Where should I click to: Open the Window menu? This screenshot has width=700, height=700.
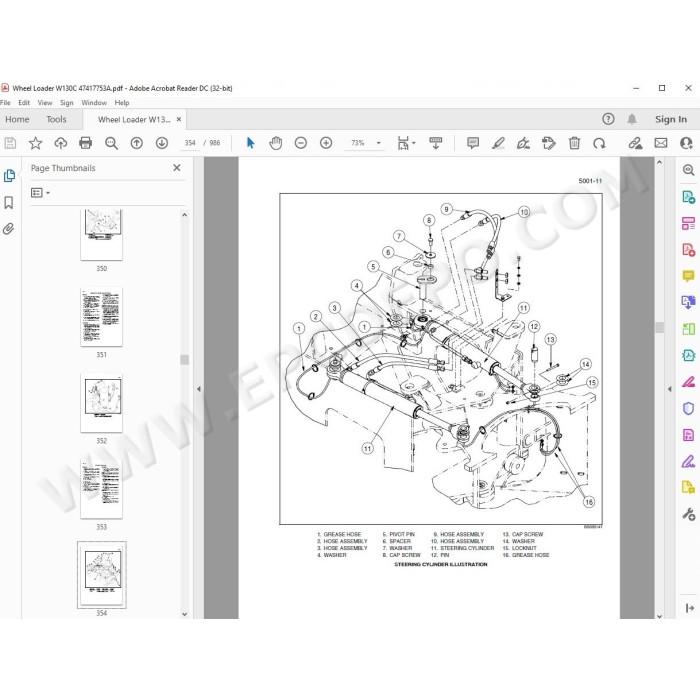pos(94,103)
